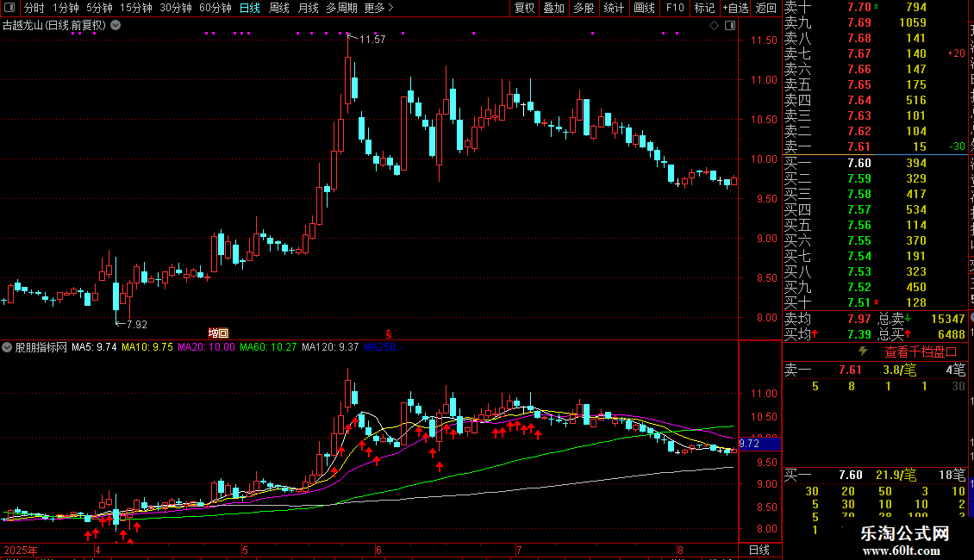
Task: Select the 1分钟 period
Action: click(66, 8)
